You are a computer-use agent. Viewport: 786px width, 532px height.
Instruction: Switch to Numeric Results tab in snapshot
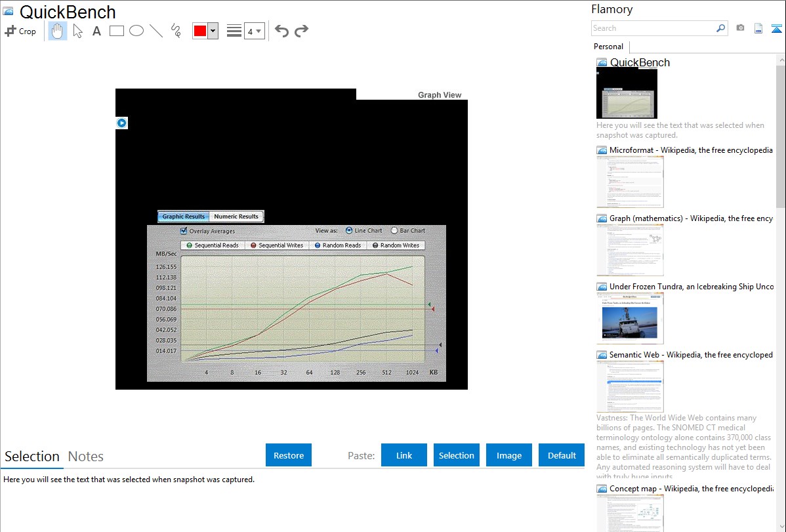click(x=236, y=216)
